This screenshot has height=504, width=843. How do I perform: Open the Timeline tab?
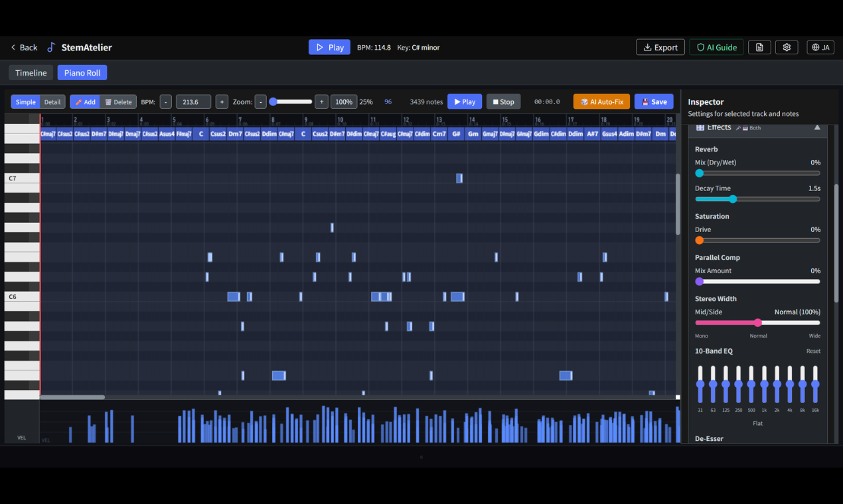[31, 73]
